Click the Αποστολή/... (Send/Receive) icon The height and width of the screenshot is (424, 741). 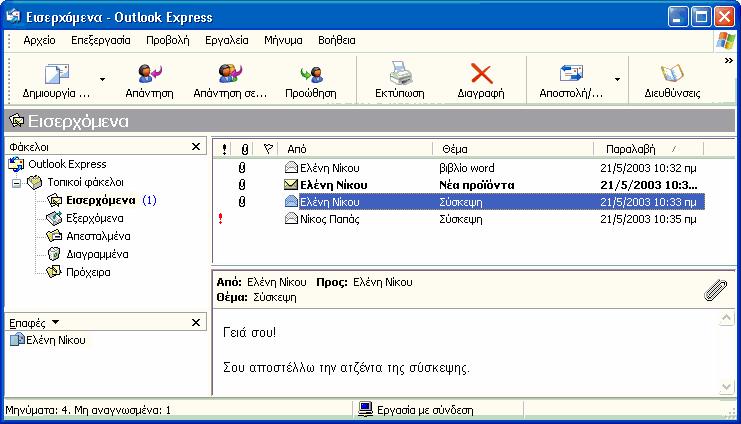click(571, 73)
